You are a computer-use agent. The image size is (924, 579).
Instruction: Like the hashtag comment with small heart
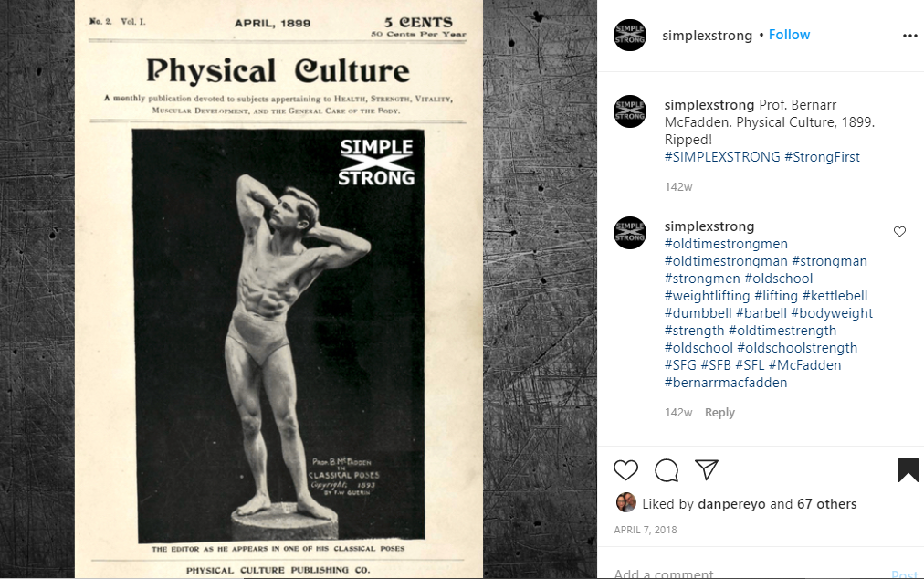(x=899, y=232)
